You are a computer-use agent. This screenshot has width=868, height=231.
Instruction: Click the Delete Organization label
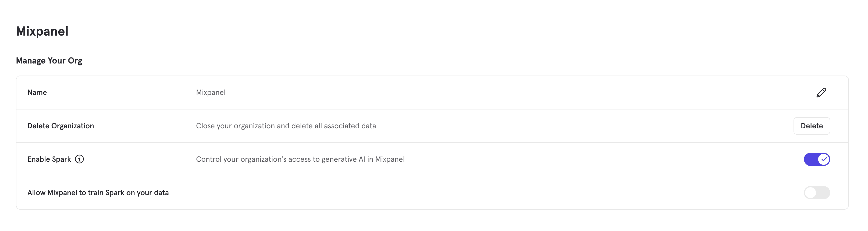click(x=61, y=126)
